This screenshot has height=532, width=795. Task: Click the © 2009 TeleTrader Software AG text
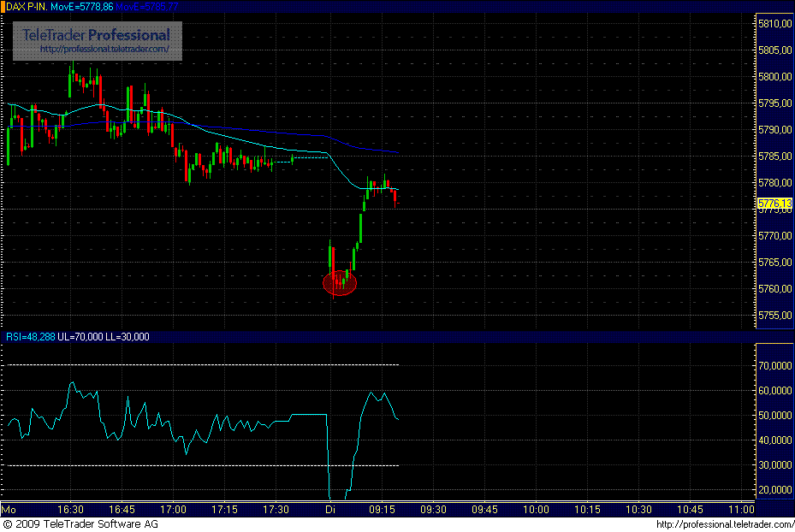point(83,524)
